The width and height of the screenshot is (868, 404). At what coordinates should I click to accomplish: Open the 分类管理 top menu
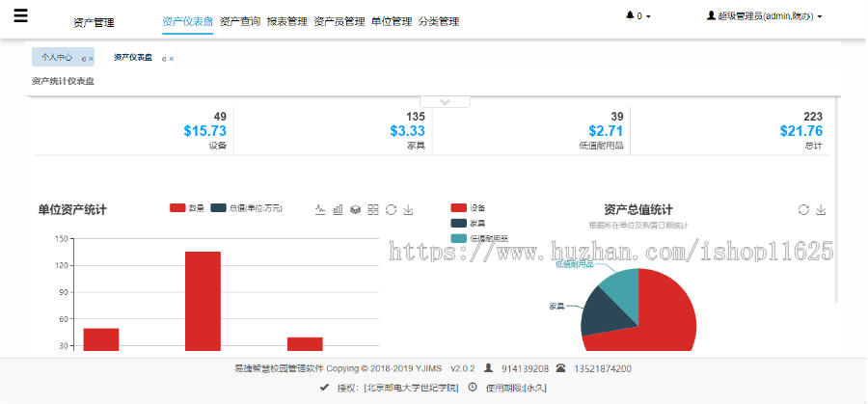tap(439, 21)
